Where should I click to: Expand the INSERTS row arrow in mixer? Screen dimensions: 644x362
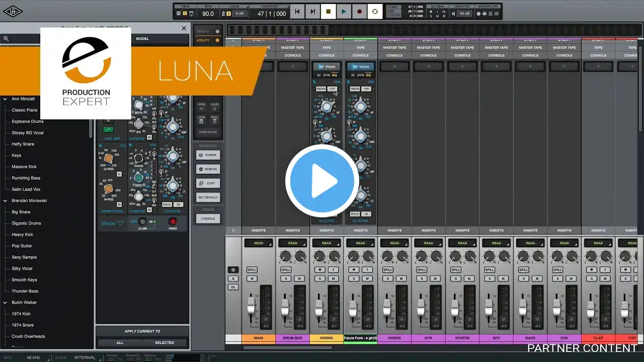(233, 230)
